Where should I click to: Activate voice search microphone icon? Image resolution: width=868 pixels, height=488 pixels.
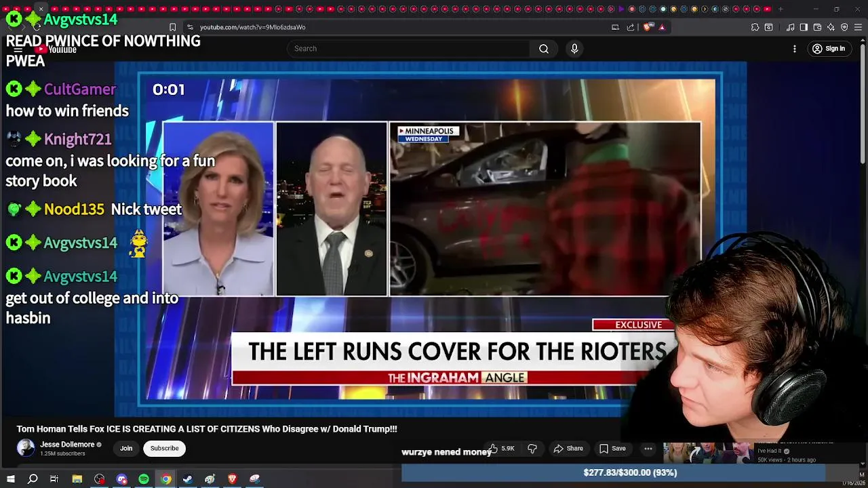[574, 49]
